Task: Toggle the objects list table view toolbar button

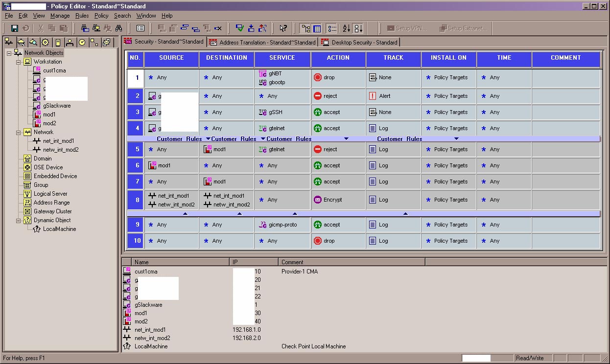Action: point(317,28)
